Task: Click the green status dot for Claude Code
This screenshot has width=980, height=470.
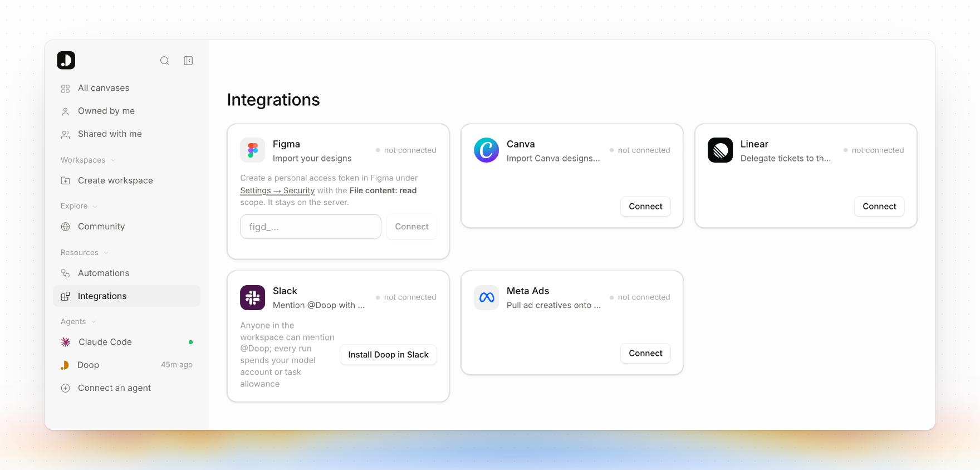Action: click(x=190, y=342)
